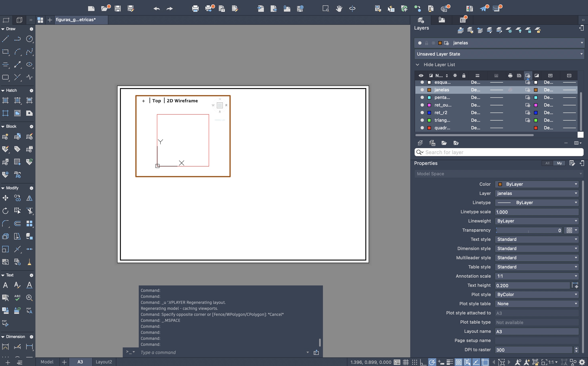Click the Undo arrow in top toolbar
Screen dimensions: 588x366
click(157, 9)
